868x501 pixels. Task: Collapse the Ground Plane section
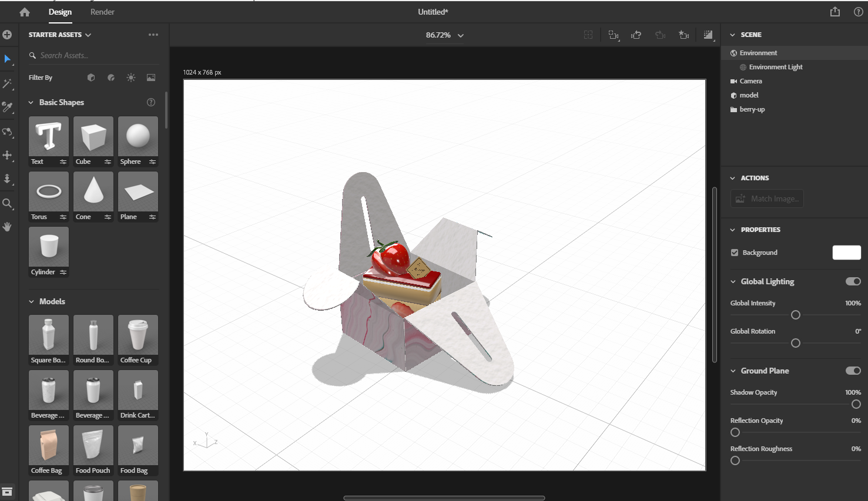point(733,371)
